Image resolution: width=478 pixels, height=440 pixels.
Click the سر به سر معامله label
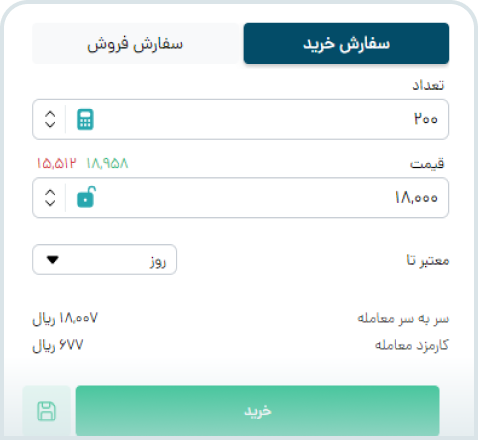click(403, 318)
